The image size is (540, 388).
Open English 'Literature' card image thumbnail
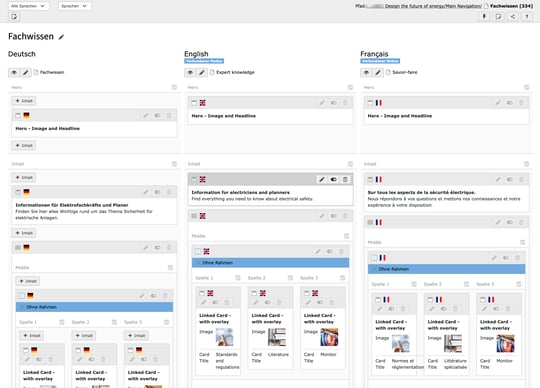277,337
